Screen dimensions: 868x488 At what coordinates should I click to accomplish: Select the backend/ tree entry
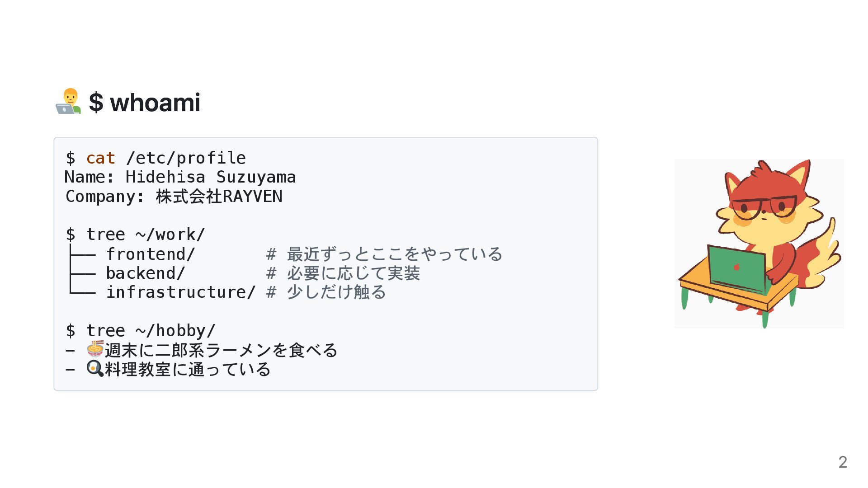146,273
